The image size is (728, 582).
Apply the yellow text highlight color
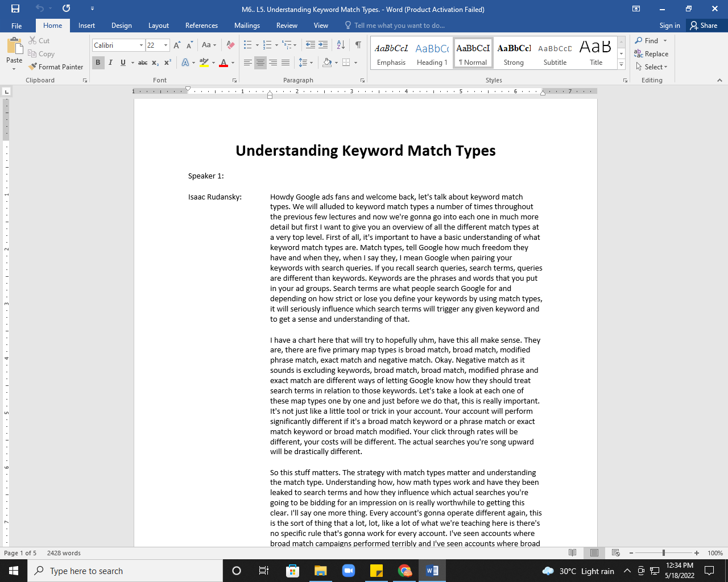204,63
